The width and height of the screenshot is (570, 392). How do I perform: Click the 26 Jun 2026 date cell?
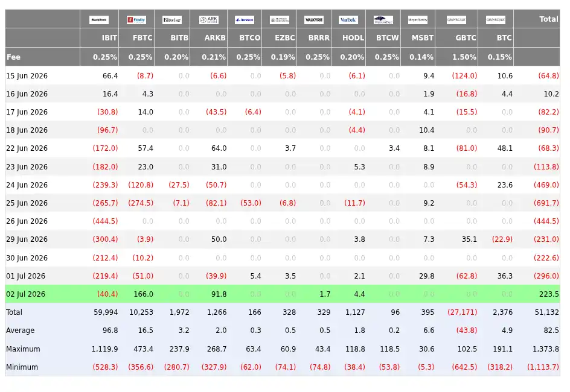(x=27, y=221)
